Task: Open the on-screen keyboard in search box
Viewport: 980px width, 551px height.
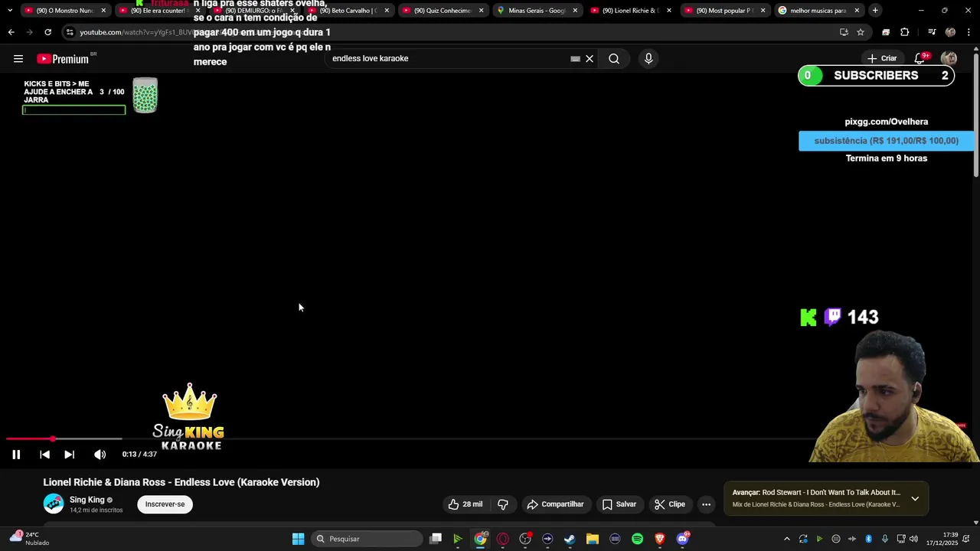Action: 576,59
